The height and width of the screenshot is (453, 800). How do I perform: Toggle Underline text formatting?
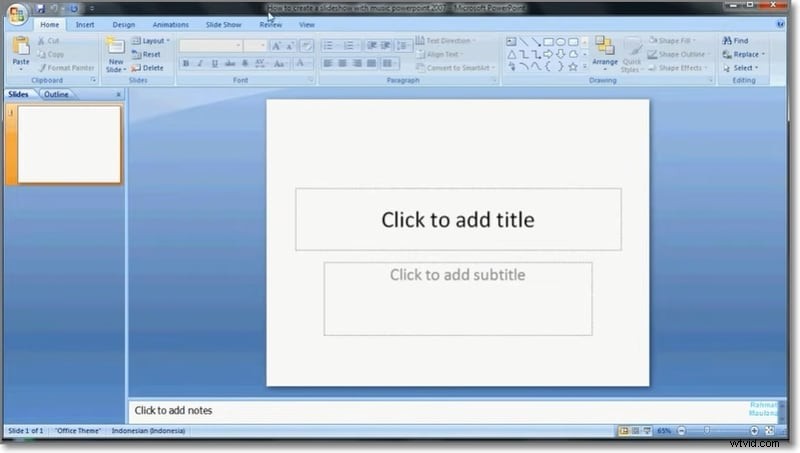214,64
